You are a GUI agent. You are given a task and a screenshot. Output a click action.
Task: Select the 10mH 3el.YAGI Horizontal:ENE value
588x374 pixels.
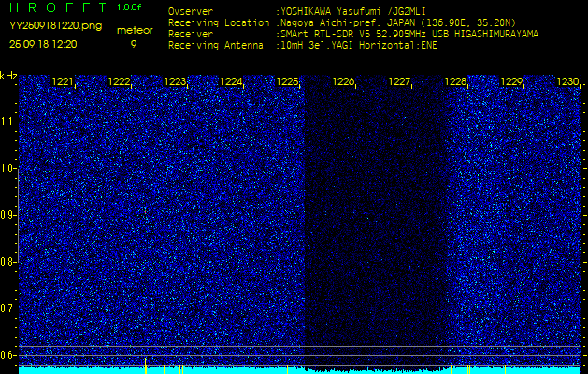coord(359,46)
